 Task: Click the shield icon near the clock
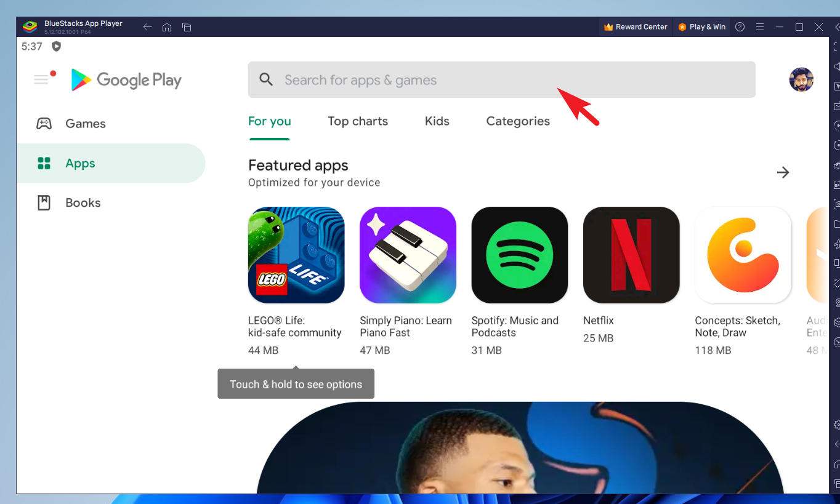(x=56, y=46)
